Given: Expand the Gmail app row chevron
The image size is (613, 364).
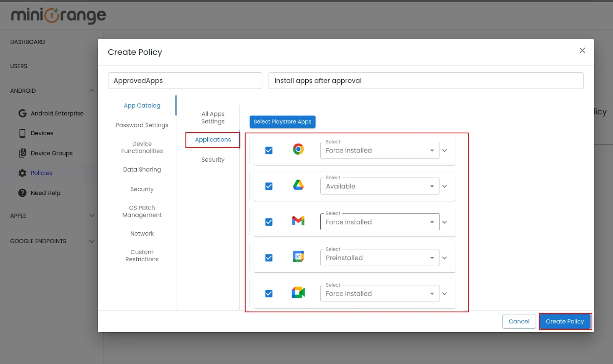Looking at the screenshot, I should [444, 221].
